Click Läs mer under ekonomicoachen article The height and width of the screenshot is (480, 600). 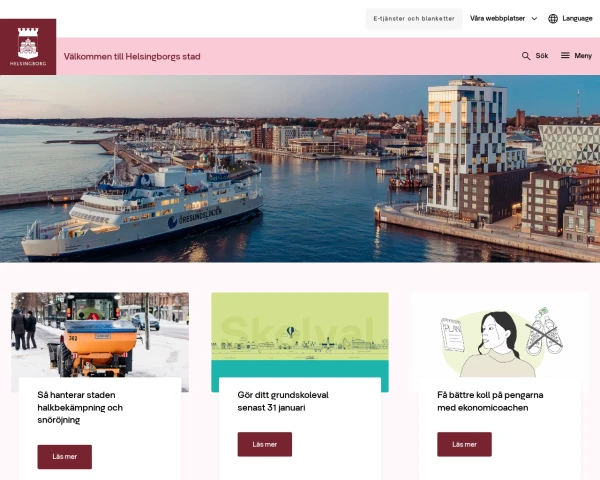click(x=465, y=444)
